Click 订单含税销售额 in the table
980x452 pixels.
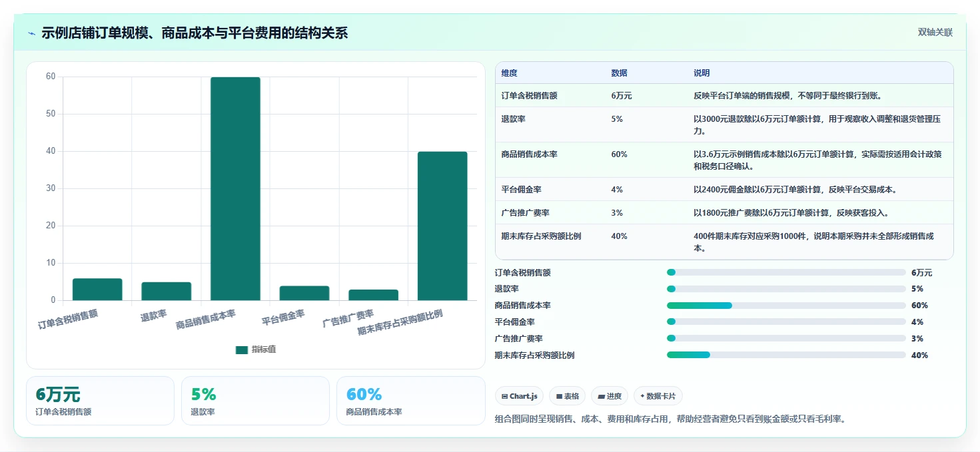point(530,96)
